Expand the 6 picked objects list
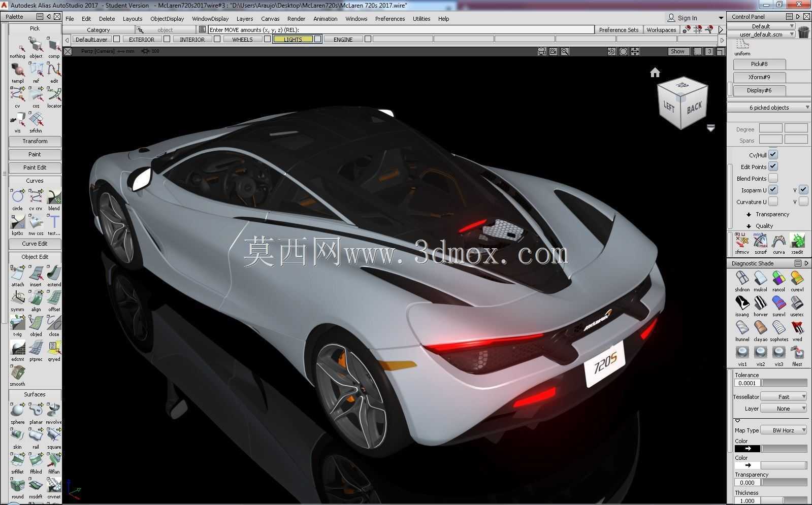Viewport: 812px width, 505px height. point(769,108)
